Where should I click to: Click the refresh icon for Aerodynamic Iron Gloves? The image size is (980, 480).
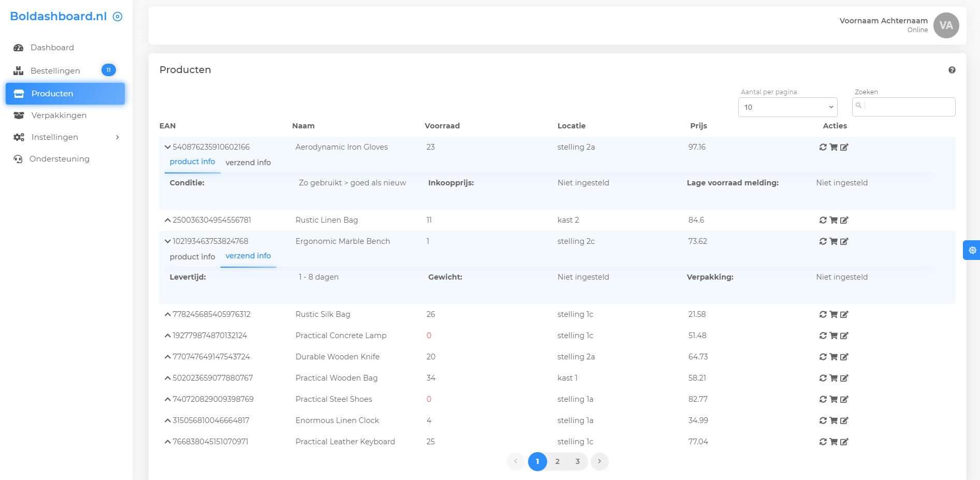[x=823, y=147]
